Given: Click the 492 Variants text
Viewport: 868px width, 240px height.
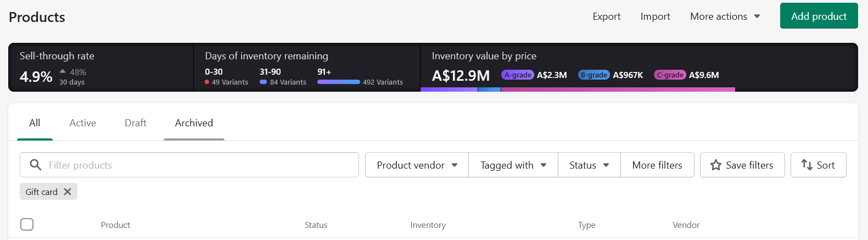Looking at the screenshot, I should coord(383,82).
